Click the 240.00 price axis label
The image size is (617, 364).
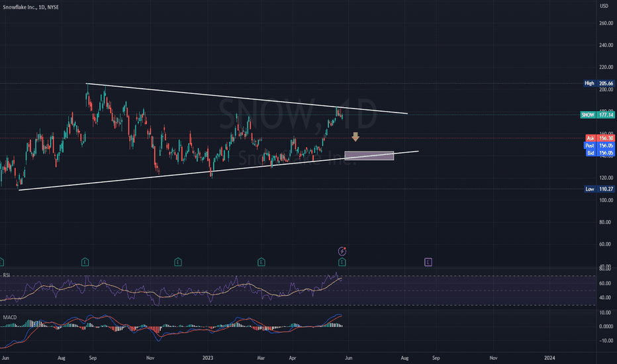[606, 45]
